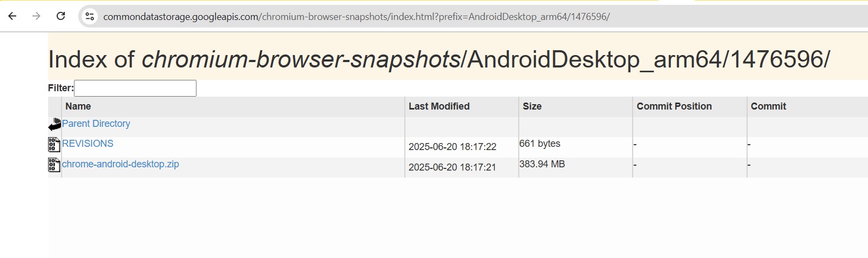
Task: Open site information icon in address bar
Action: [90, 17]
